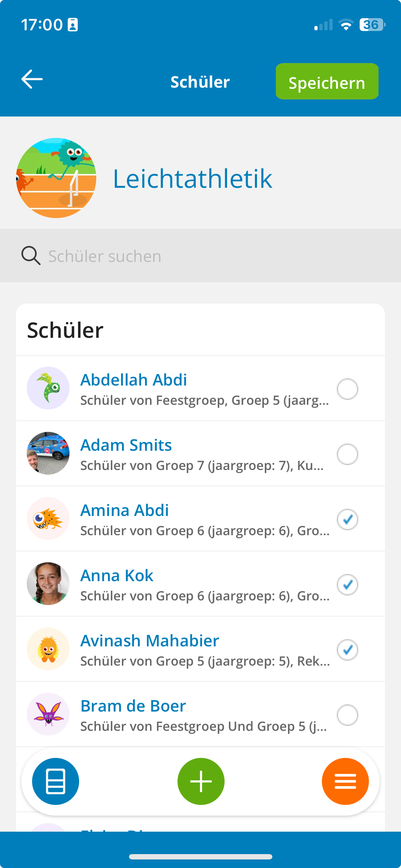Open Adam Smits' name link
This screenshot has height=868, width=401.
[x=126, y=445]
